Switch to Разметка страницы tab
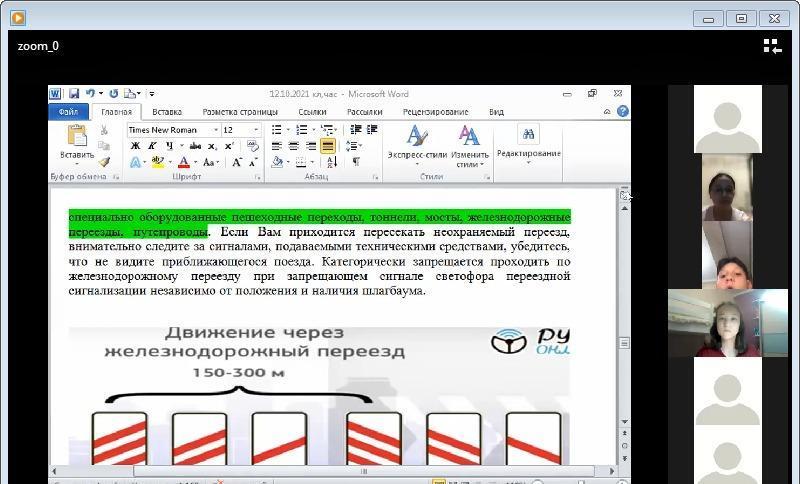 pyautogui.click(x=240, y=112)
